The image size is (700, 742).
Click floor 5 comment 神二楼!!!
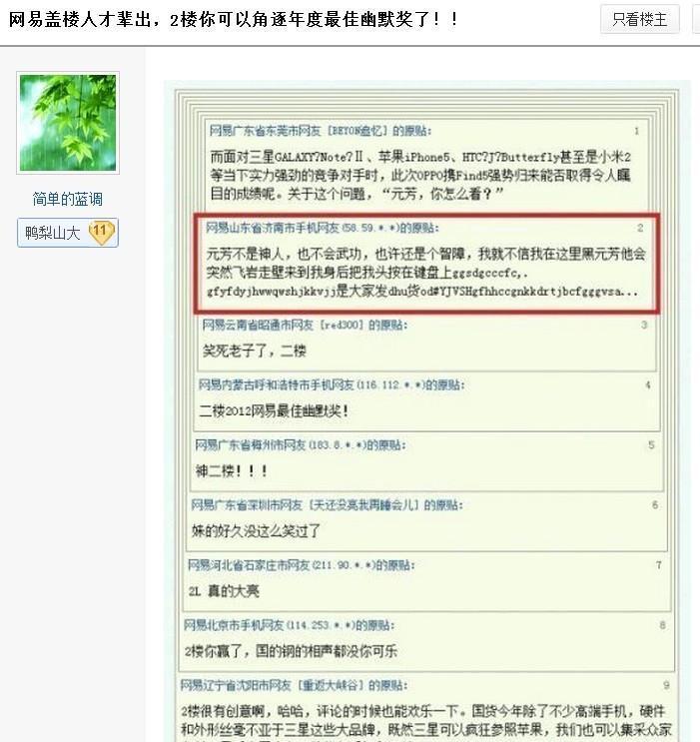pyautogui.click(x=232, y=470)
